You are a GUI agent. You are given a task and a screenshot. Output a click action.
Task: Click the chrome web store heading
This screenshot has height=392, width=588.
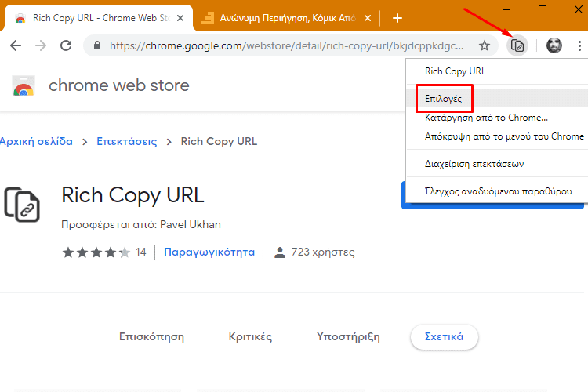click(x=119, y=85)
